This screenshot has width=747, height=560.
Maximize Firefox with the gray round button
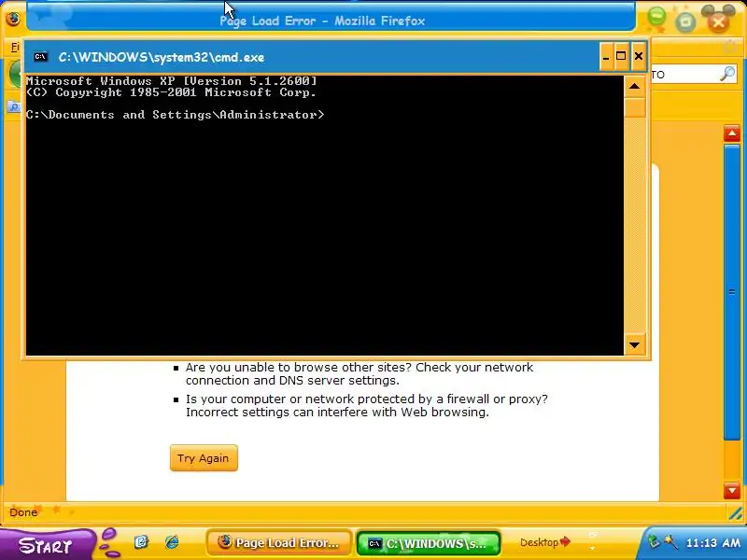point(686,21)
